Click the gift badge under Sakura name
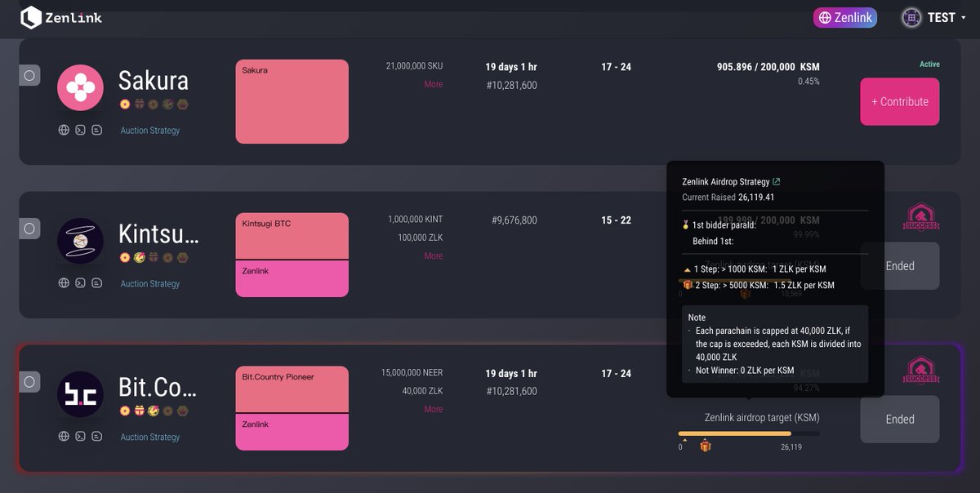Screen dimensions: 980x493 [139, 104]
